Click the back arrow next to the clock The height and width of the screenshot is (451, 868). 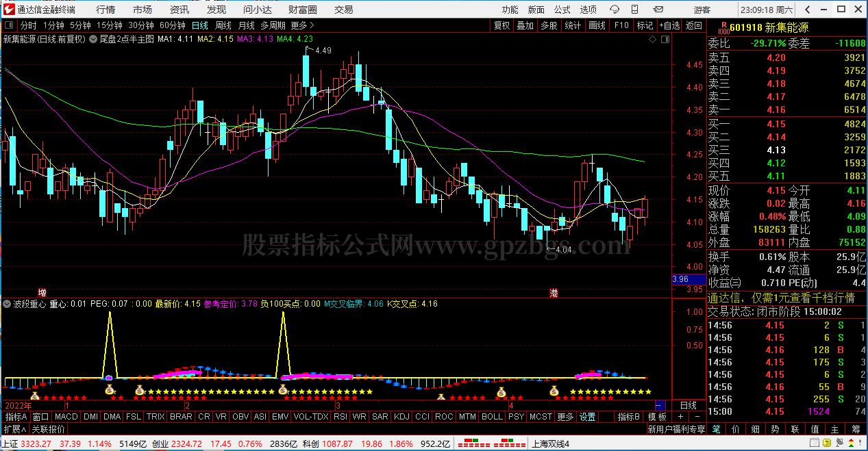coord(807,10)
